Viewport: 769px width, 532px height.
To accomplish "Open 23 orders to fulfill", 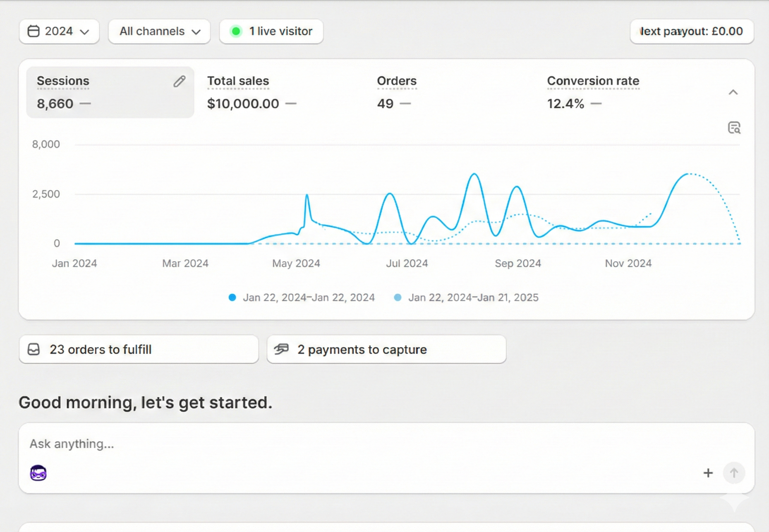I will (139, 349).
